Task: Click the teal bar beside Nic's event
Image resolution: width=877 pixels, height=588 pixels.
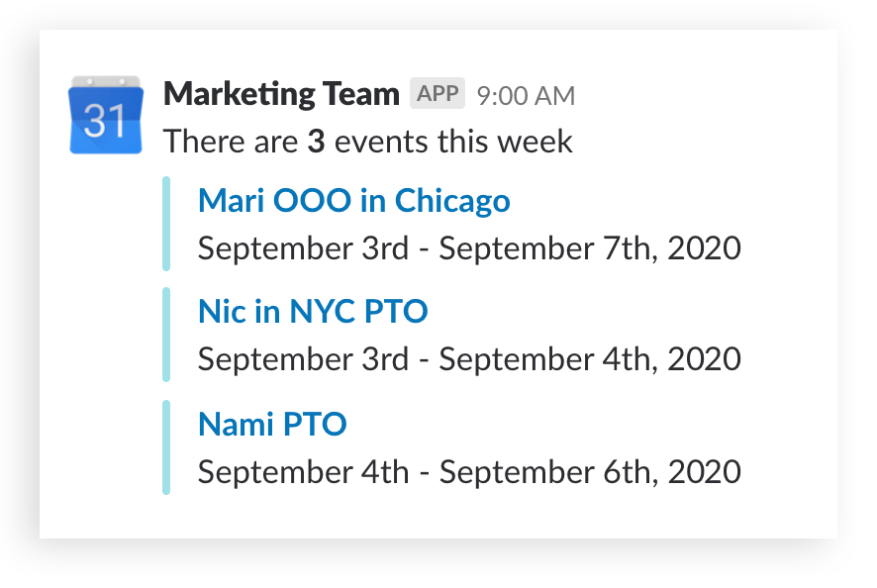Action: (166, 336)
